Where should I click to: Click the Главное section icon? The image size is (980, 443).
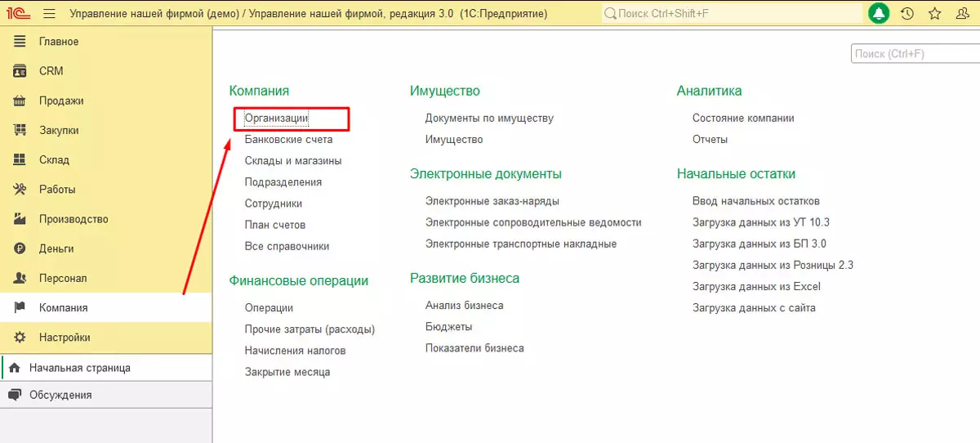[x=20, y=42]
